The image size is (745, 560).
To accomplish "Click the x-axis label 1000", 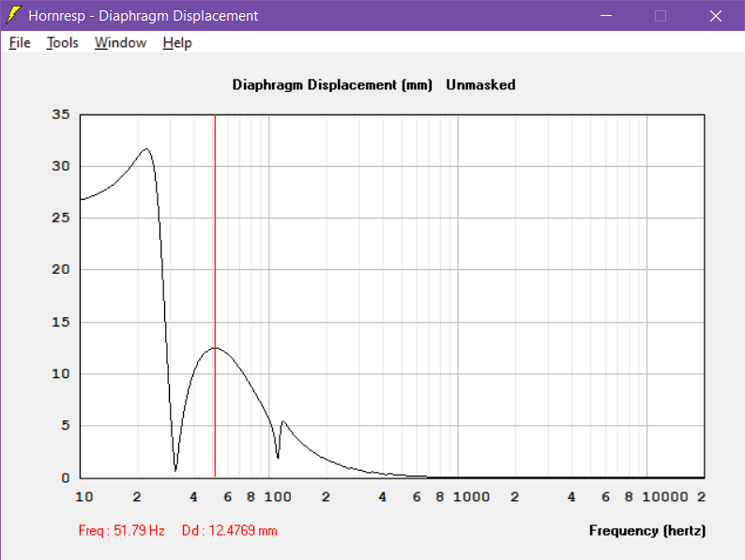I will (x=471, y=497).
